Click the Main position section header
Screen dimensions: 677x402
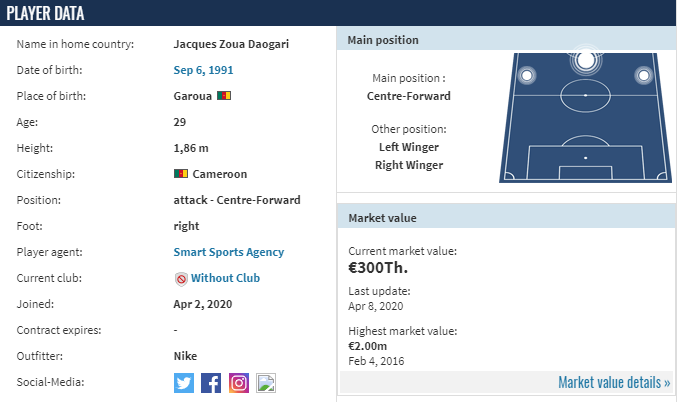[x=506, y=40]
